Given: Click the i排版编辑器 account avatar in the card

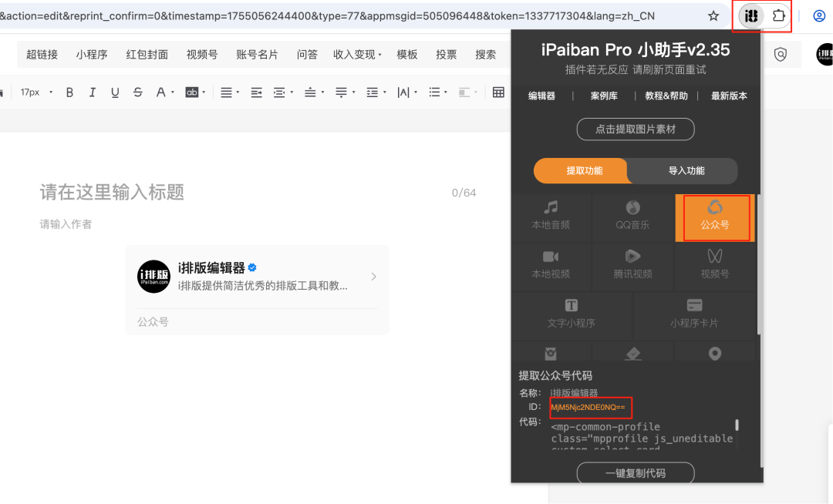Looking at the screenshot, I should click(154, 276).
